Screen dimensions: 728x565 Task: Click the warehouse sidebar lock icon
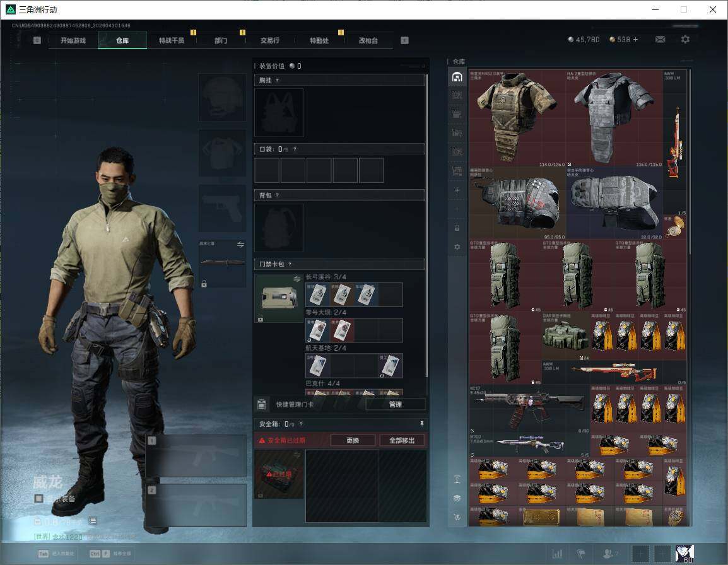(x=457, y=228)
